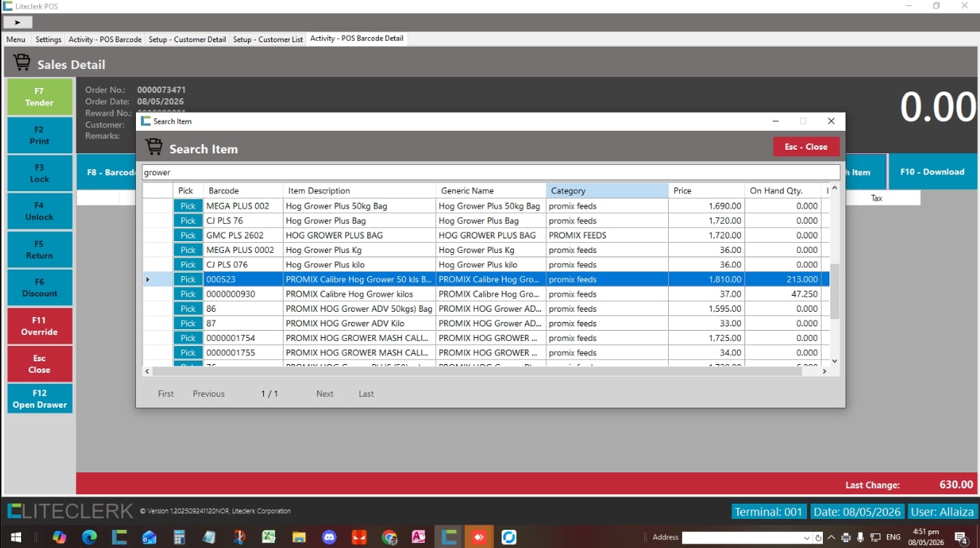Click the F7 Tender button
The width and height of the screenshot is (980, 548).
(39, 97)
